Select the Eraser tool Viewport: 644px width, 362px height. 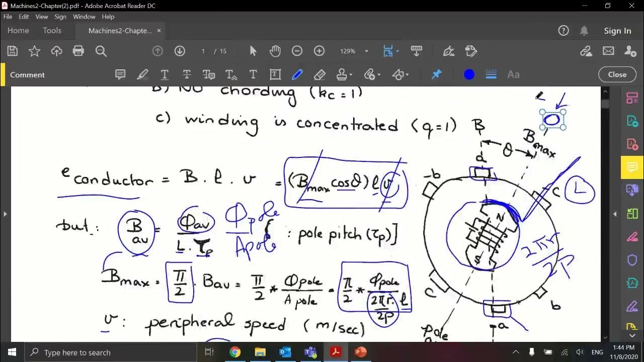point(319,74)
